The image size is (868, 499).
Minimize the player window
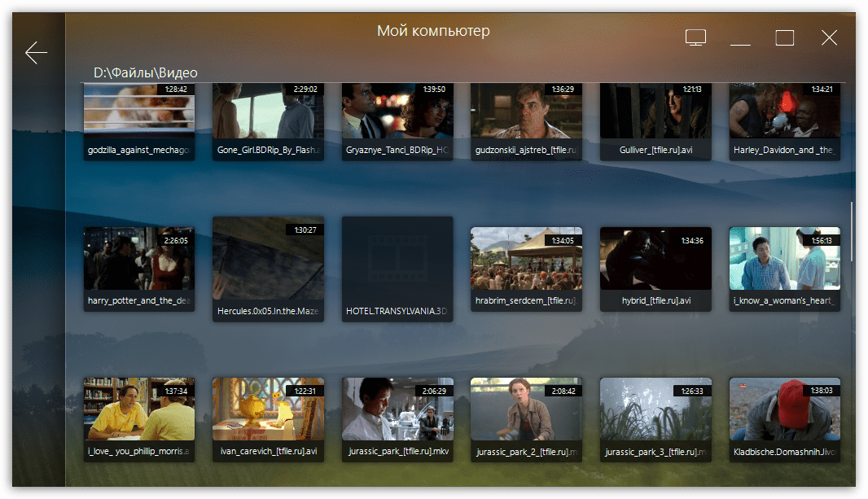pos(740,44)
